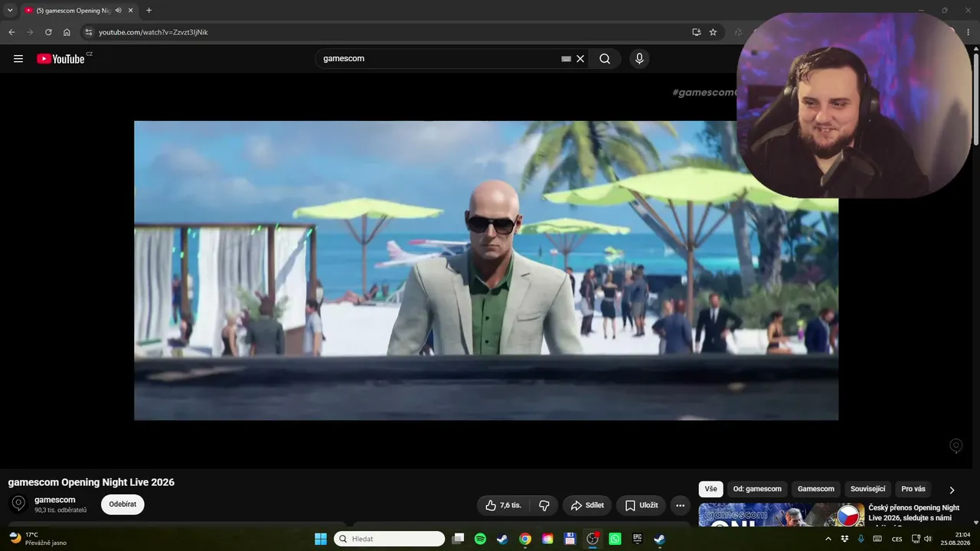980x551 pixels.
Task: Select the Od: gamescom filter chip
Action: pos(757,489)
